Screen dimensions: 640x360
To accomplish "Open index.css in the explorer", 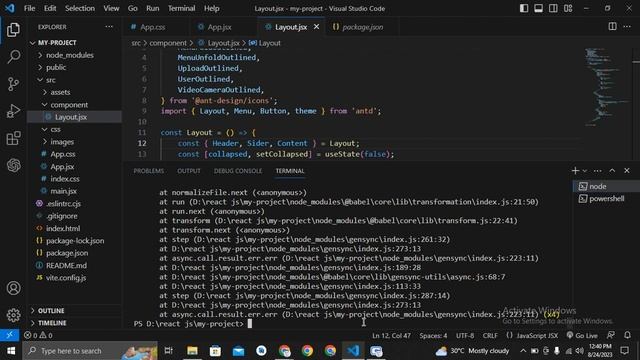I will (x=74, y=179).
